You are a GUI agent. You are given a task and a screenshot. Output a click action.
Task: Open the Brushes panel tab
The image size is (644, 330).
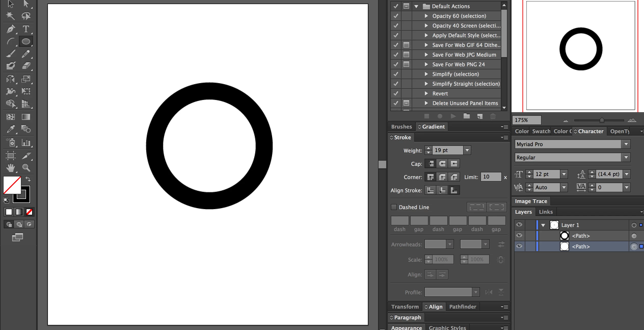401,126
